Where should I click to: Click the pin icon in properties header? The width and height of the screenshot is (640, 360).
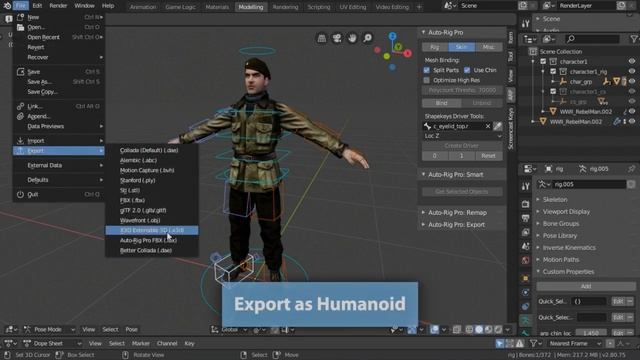click(632, 169)
